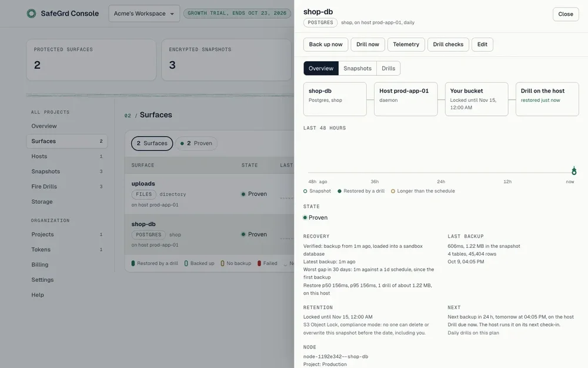
Task: Close the shop-db panel
Action: click(x=566, y=14)
